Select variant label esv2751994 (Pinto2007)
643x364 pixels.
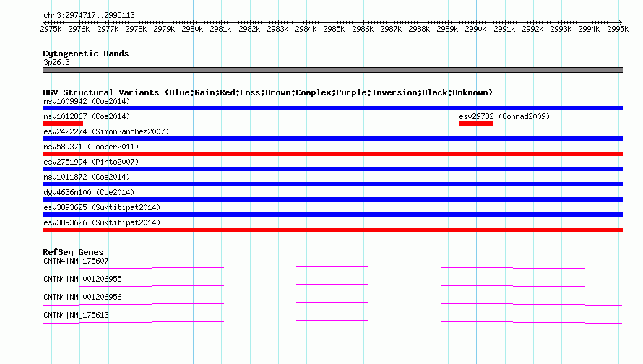pos(91,162)
